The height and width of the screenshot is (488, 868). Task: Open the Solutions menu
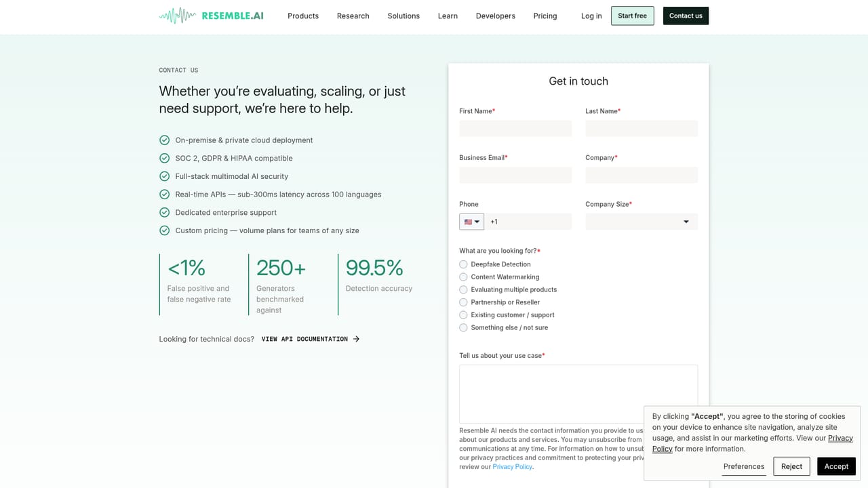click(x=403, y=16)
